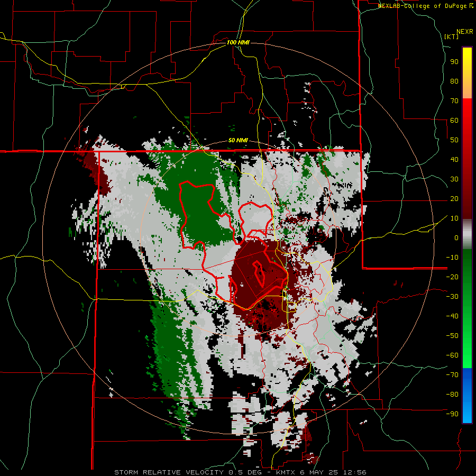The width and height of the screenshot is (476, 476).
Task: Click the NEXR label above the color scale
Action: [464, 32]
